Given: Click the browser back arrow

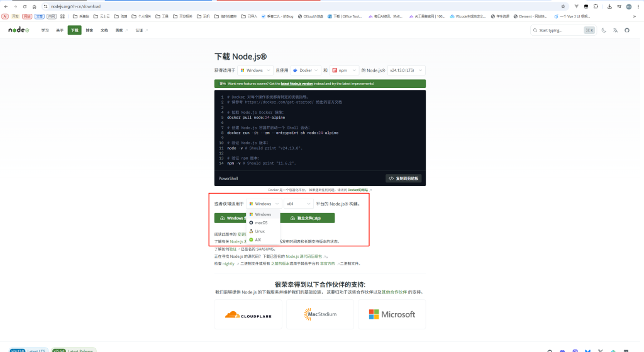Looking at the screenshot, I should (x=6, y=6).
